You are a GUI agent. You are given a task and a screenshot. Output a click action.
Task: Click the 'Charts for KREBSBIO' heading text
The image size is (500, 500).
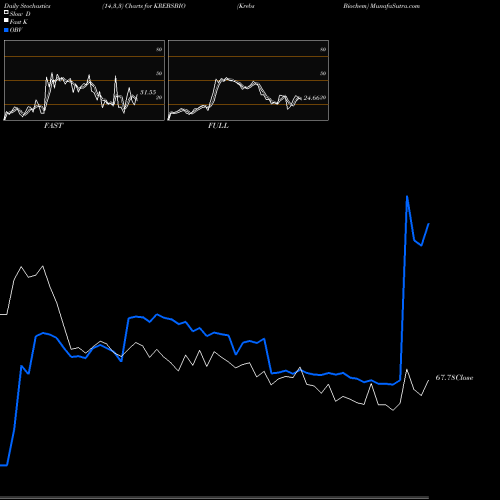point(155,6)
